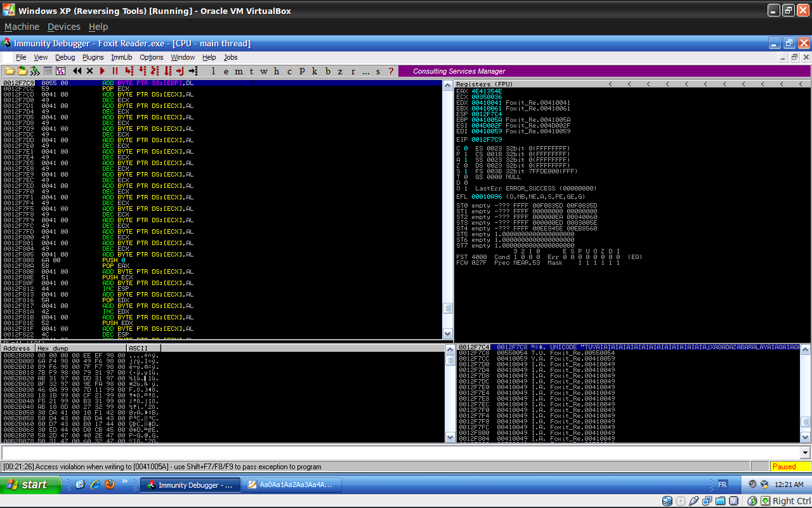This screenshot has width=812, height=508.
Task: Open the Window menu in Immunity Debugger
Action: (183, 57)
